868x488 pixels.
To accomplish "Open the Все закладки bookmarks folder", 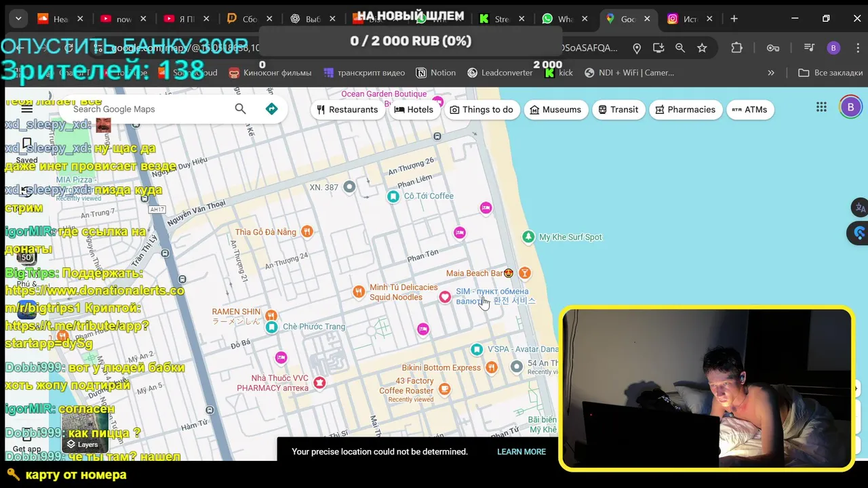I will [x=830, y=73].
